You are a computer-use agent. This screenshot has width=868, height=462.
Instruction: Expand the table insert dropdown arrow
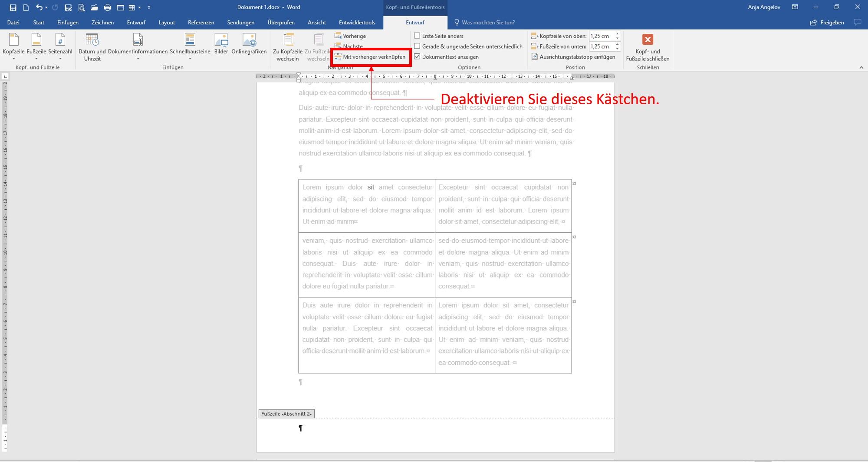click(139, 7)
